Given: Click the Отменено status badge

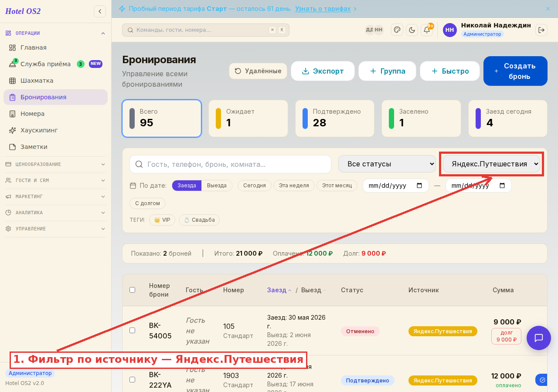Looking at the screenshot, I should point(360,331).
